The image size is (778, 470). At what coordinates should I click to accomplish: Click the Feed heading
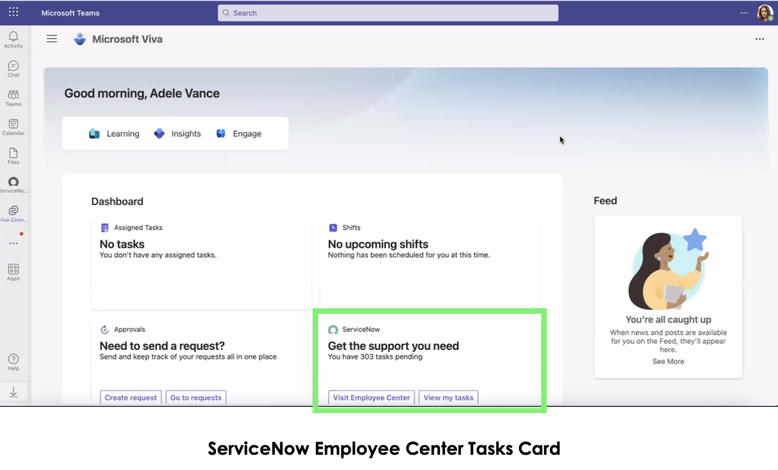pos(605,201)
